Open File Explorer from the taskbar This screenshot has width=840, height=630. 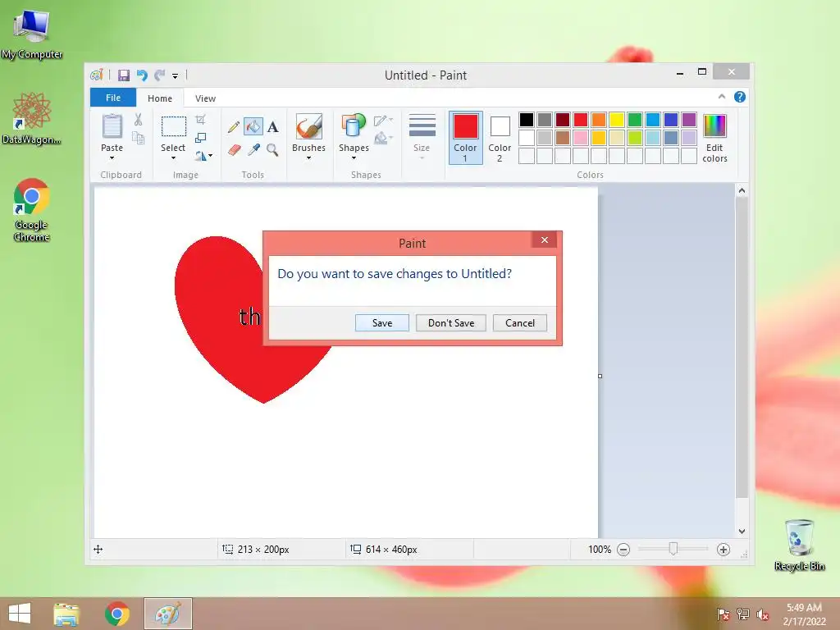66,614
